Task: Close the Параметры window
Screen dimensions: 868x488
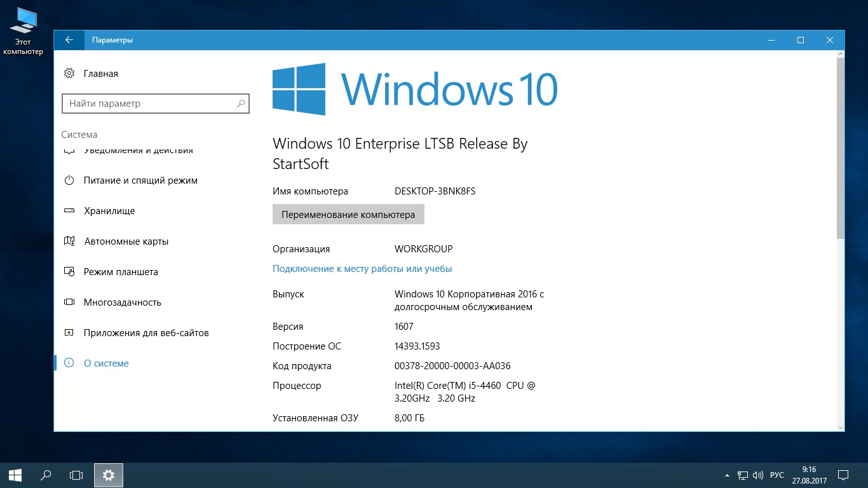Action: 830,40
